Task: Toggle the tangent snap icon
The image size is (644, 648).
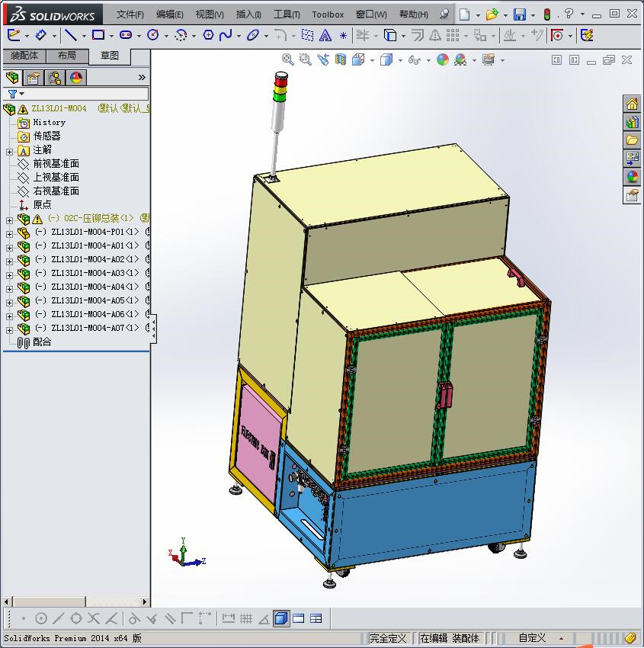Action: pos(134,619)
